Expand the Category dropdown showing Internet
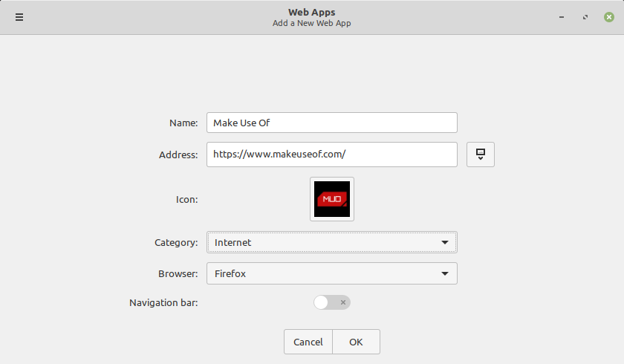Image resolution: width=624 pixels, height=364 pixels. (x=332, y=242)
